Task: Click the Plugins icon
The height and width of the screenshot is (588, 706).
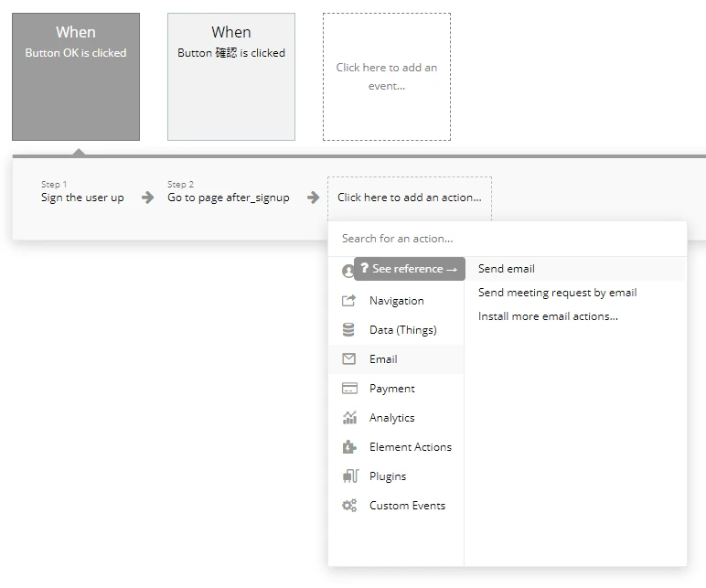Action: coord(350,476)
